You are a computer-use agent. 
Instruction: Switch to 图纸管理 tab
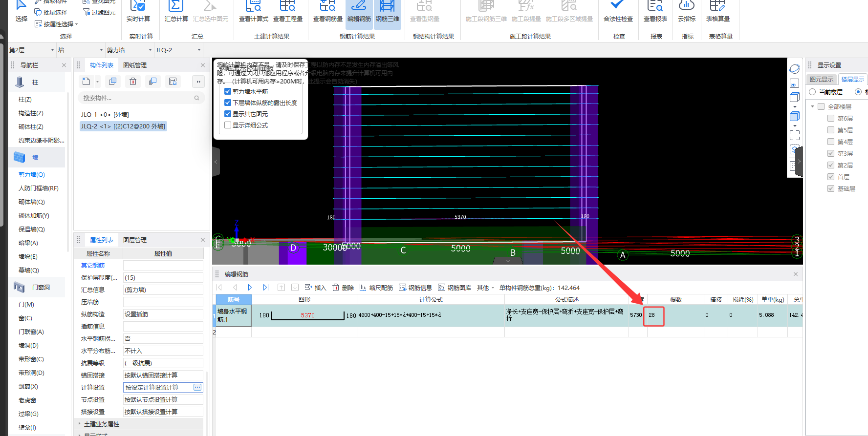135,65
